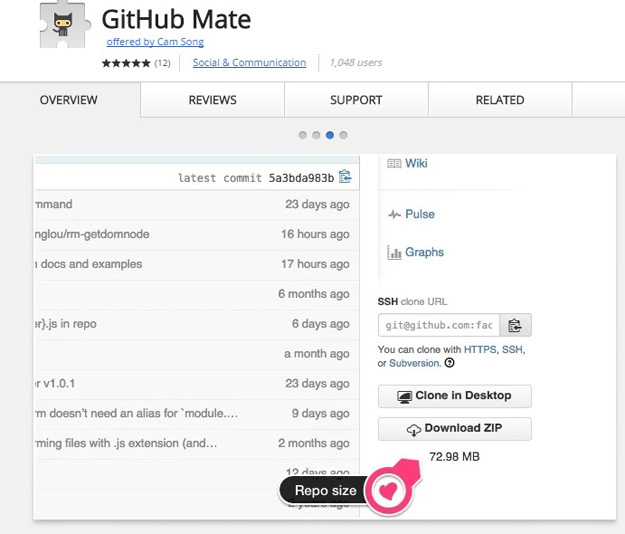
Task: Open Social & Communication category link
Action: [x=250, y=63]
